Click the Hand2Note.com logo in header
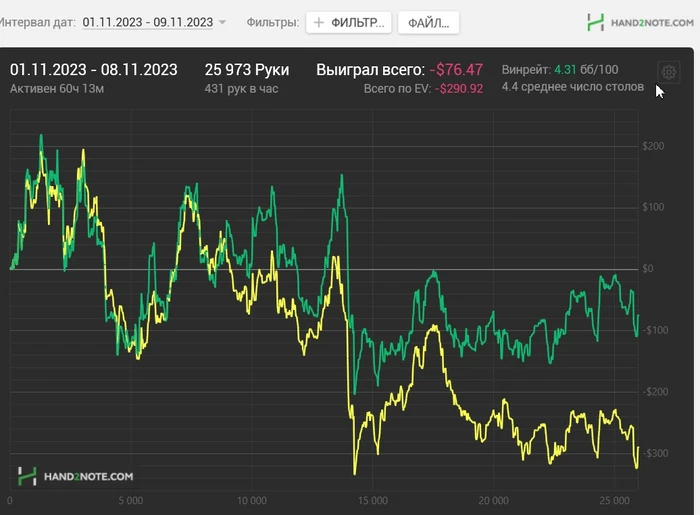This screenshot has width=700, height=515. pyautogui.click(x=640, y=22)
